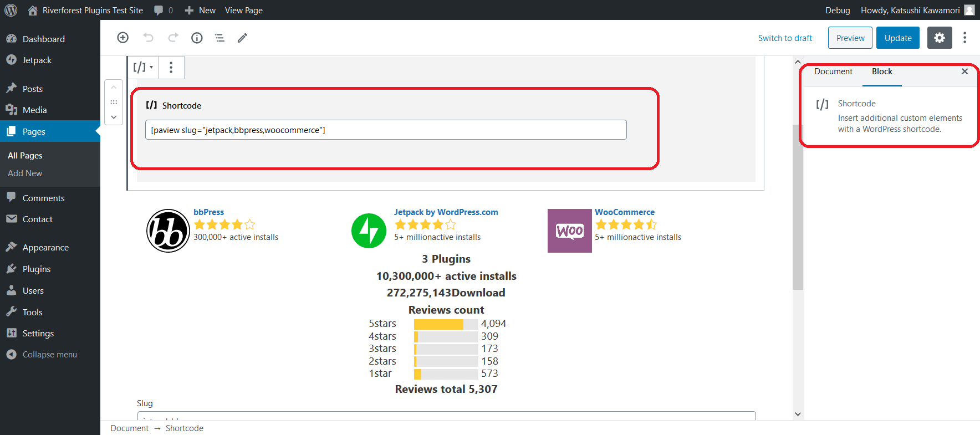Open the New content menu
980x435 pixels.
point(200,10)
